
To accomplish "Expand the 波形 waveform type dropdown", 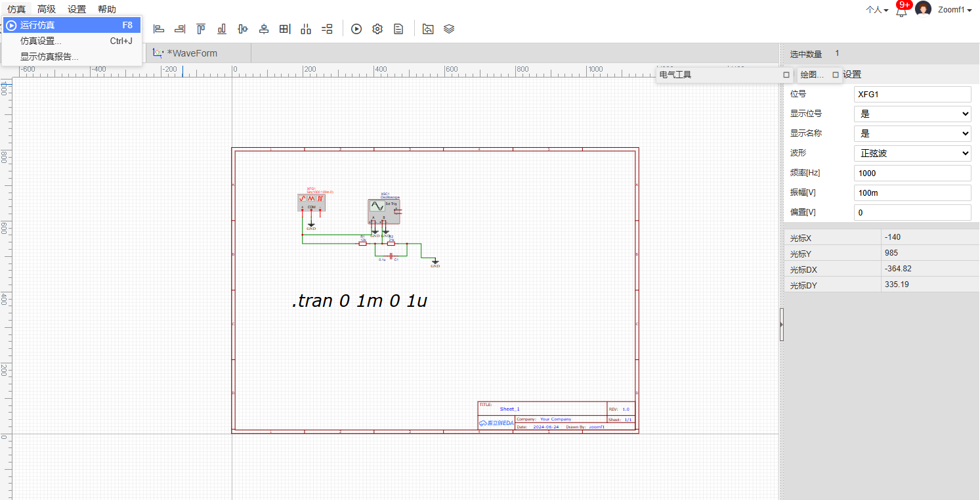I will 912,153.
